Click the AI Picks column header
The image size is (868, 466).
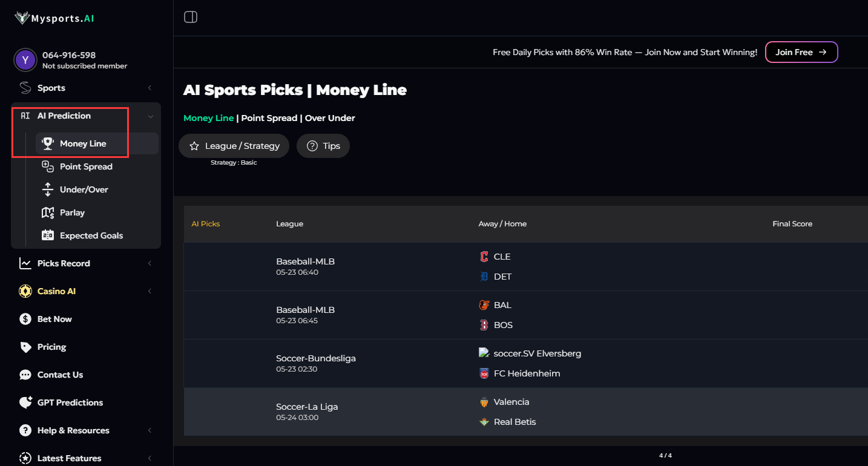click(x=206, y=224)
